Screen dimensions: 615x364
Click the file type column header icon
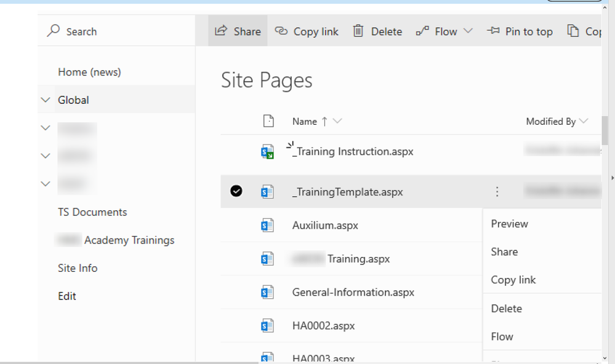(268, 121)
